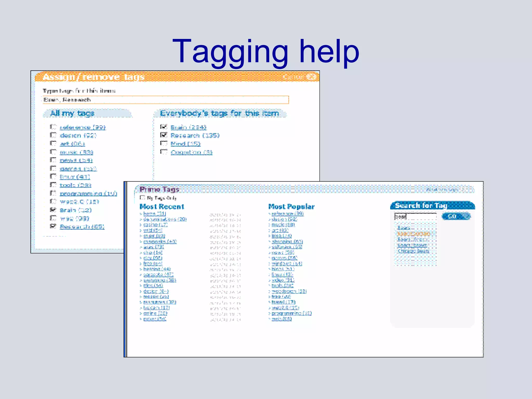Image resolution: width=532 pixels, height=399 pixels.
Task: Open the Mind (15) link
Action: click(x=185, y=144)
